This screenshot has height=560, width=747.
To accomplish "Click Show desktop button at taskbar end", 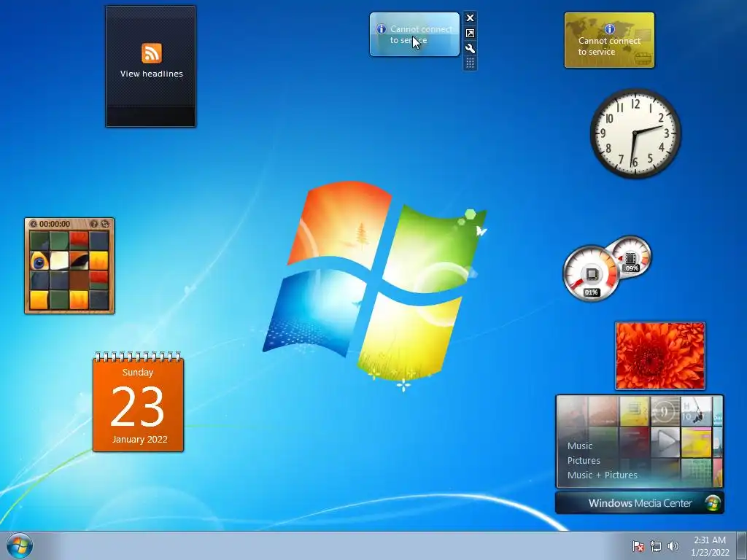I will [742, 545].
